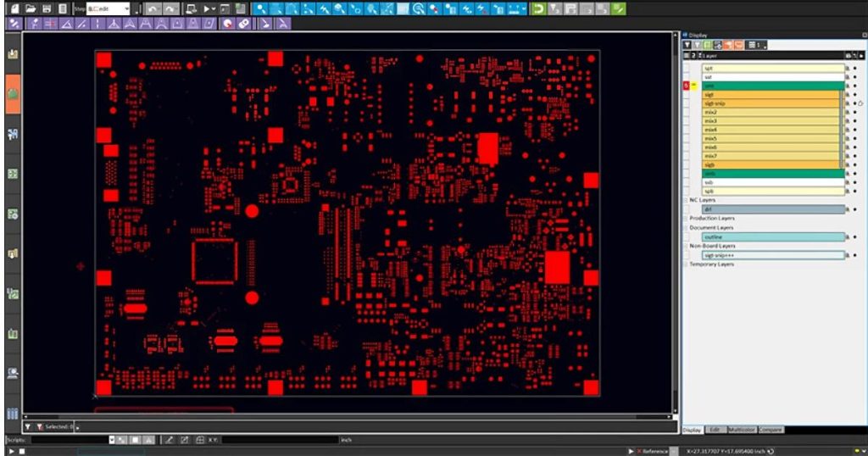Open dropdown arrow beside play icon
Viewport: 868px width, 456px height.
click(214, 8)
